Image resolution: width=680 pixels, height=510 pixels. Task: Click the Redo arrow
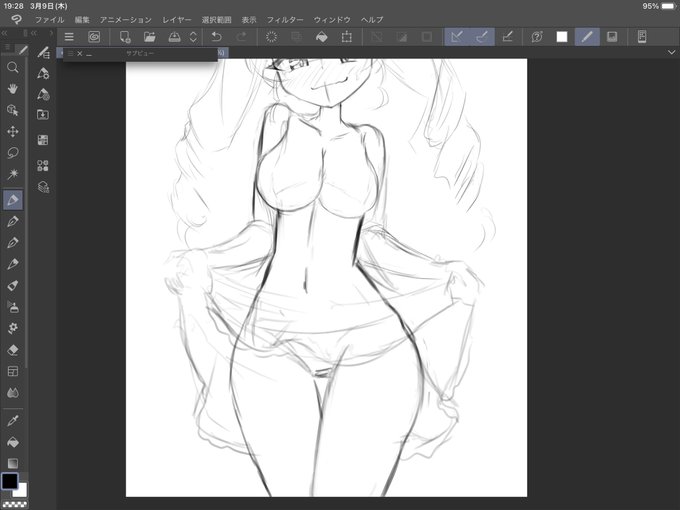click(242, 37)
